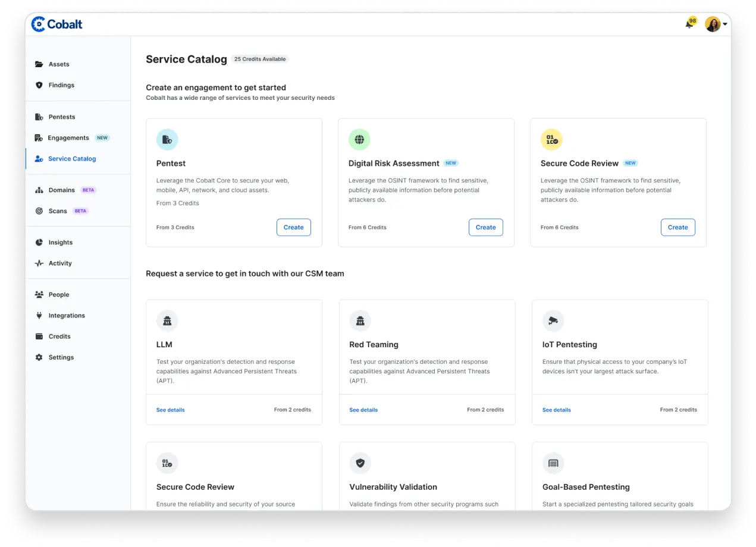Create a new Pentest engagement
This screenshot has height=547, width=756.
[293, 227]
